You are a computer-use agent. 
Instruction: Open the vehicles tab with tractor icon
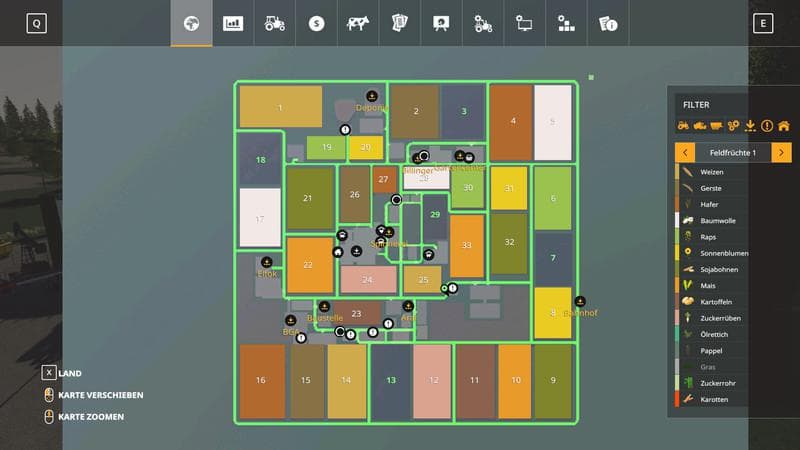point(274,23)
